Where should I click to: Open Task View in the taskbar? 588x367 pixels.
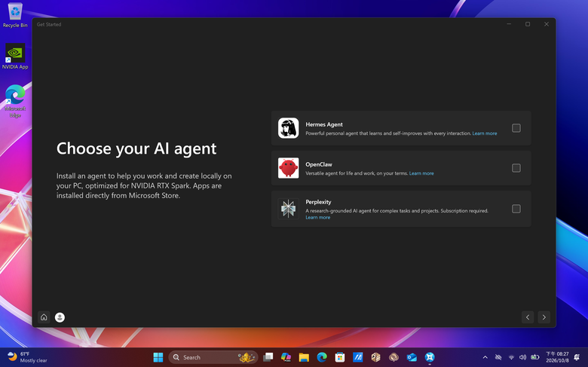pyautogui.click(x=268, y=357)
